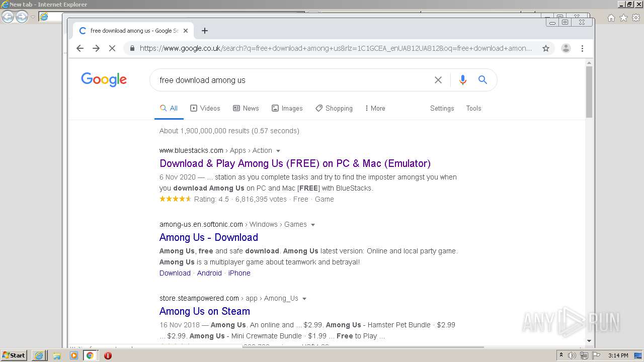Clear the Google search box text

click(438, 80)
